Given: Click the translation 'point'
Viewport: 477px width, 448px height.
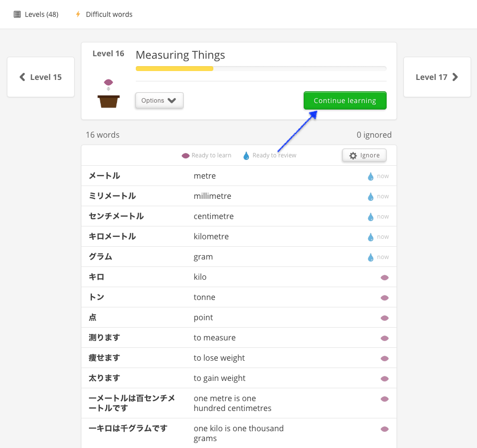Looking at the screenshot, I should [203, 318].
